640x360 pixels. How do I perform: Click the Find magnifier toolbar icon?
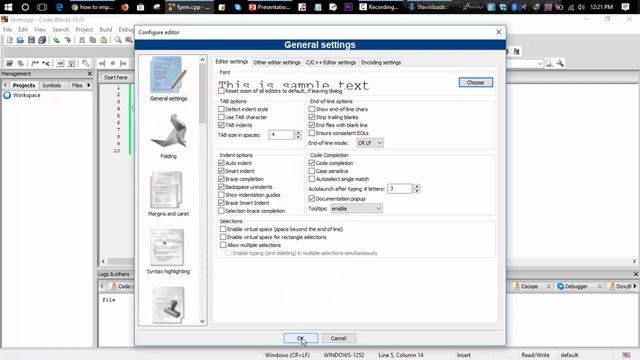point(118,40)
